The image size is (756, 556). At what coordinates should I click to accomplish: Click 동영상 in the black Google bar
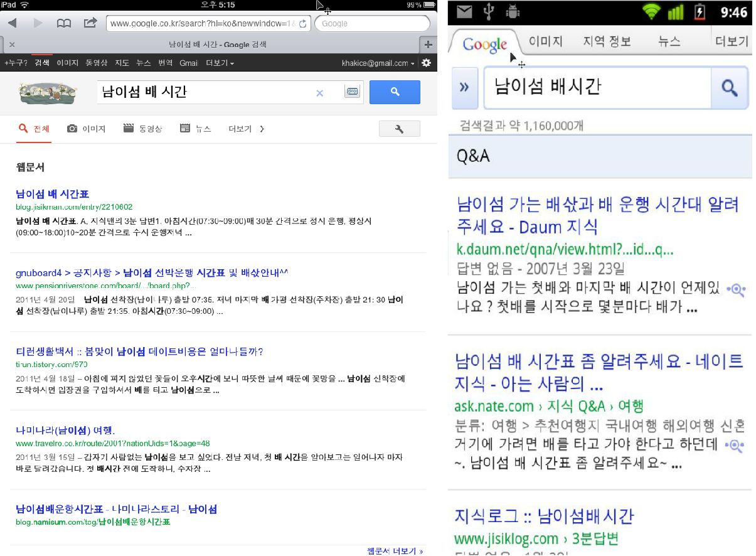[x=96, y=63]
